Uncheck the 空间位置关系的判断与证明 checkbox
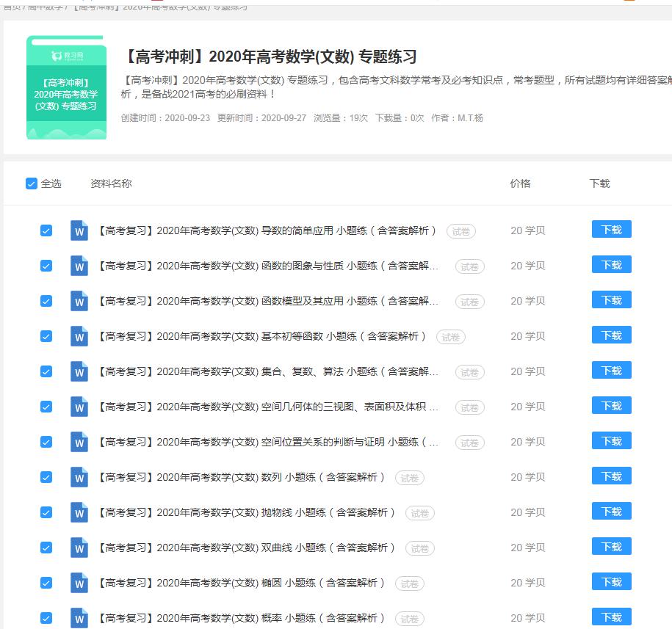Viewport: 672px width, 629px height. (46, 442)
